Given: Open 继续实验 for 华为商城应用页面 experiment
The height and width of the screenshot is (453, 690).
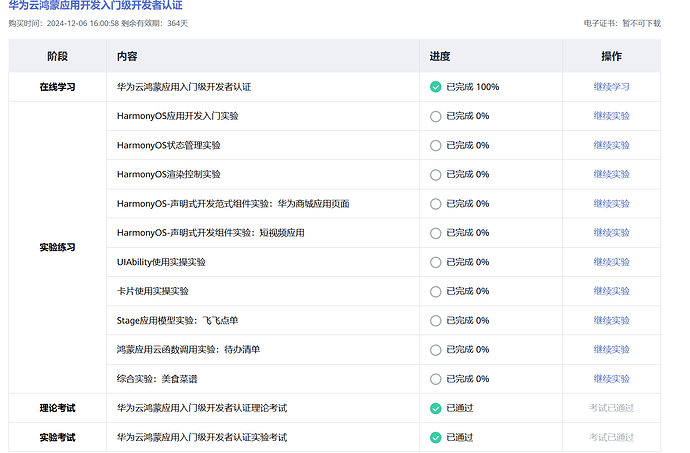Looking at the screenshot, I should point(611,203).
